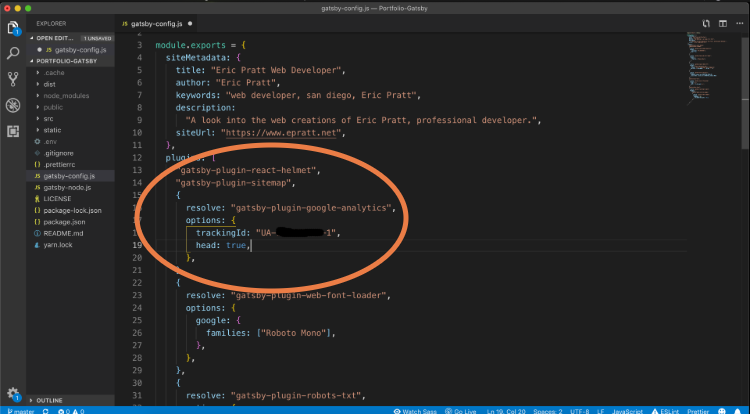Click the master branch status item
This screenshot has width=750, height=414.
21,411
